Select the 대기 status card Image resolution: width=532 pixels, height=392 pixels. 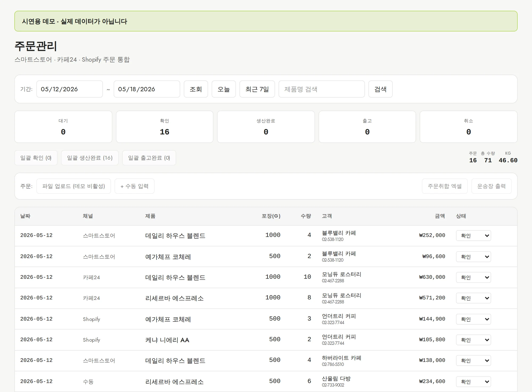pyautogui.click(x=63, y=127)
